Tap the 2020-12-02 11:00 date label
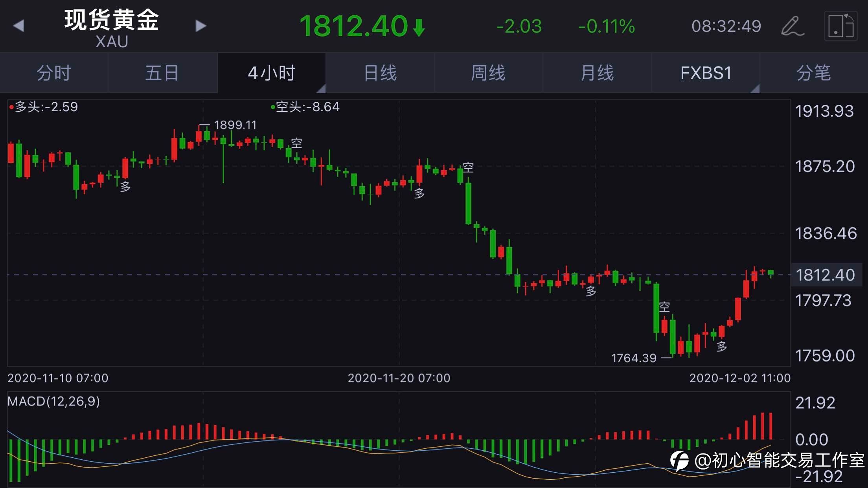The image size is (868, 488). click(x=740, y=378)
